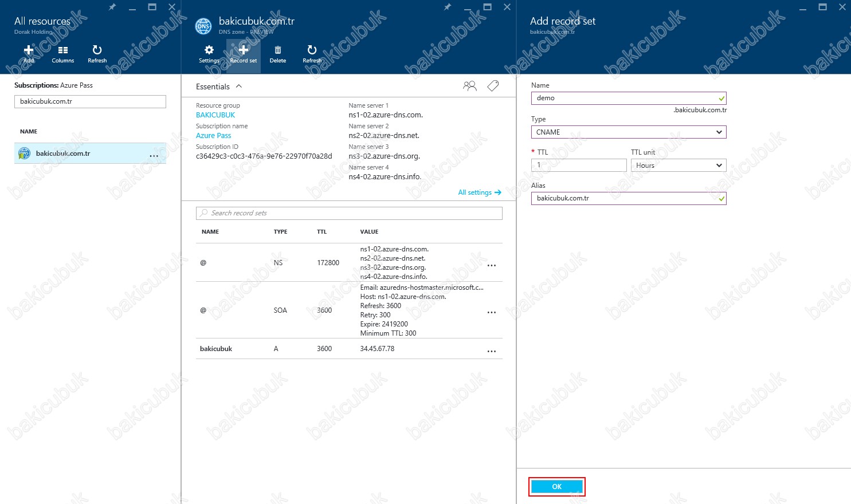Viewport: 851px width, 504px height.
Task: Open the TTL unit Hours dropdown
Action: click(679, 166)
